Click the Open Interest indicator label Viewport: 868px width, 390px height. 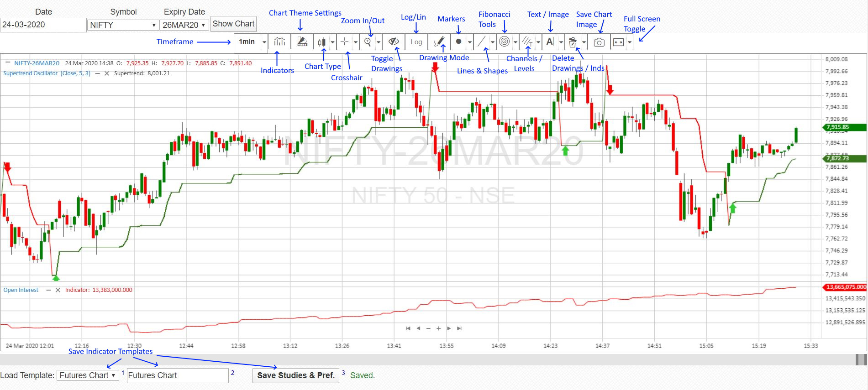[x=21, y=290]
